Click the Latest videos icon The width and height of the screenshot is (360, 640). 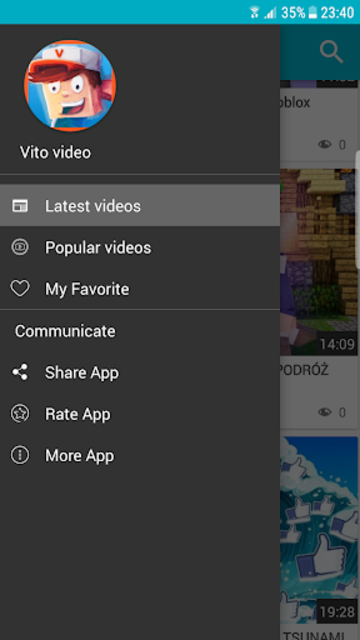(20, 206)
